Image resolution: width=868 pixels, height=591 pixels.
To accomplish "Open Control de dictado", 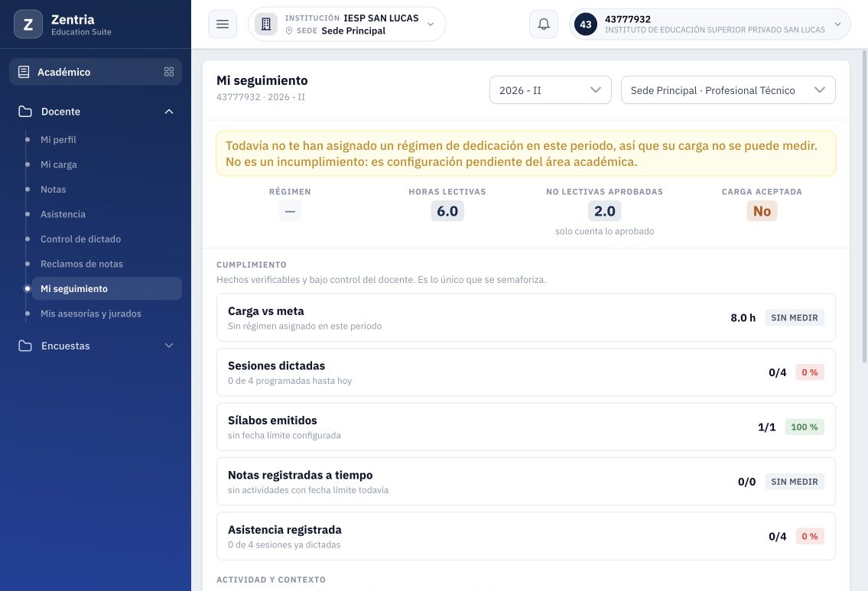I will point(80,239).
